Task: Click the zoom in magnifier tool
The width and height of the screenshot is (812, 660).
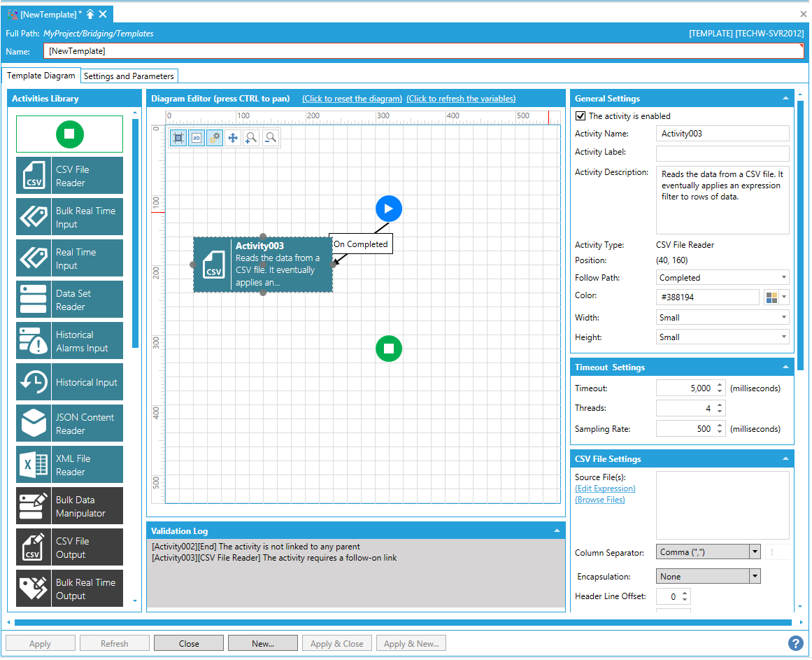Action: 251,138
